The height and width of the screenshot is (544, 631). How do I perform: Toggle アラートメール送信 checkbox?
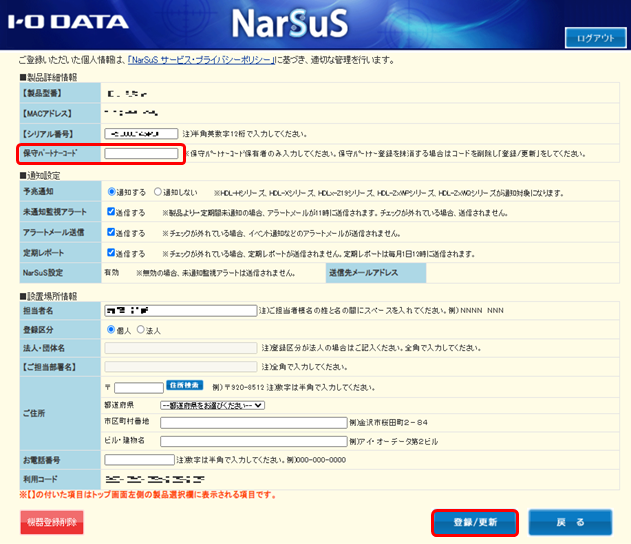coord(112,233)
